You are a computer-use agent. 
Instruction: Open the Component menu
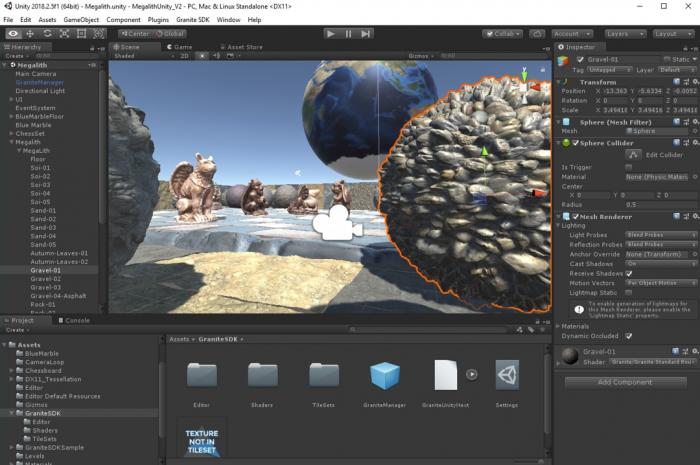tap(123, 20)
